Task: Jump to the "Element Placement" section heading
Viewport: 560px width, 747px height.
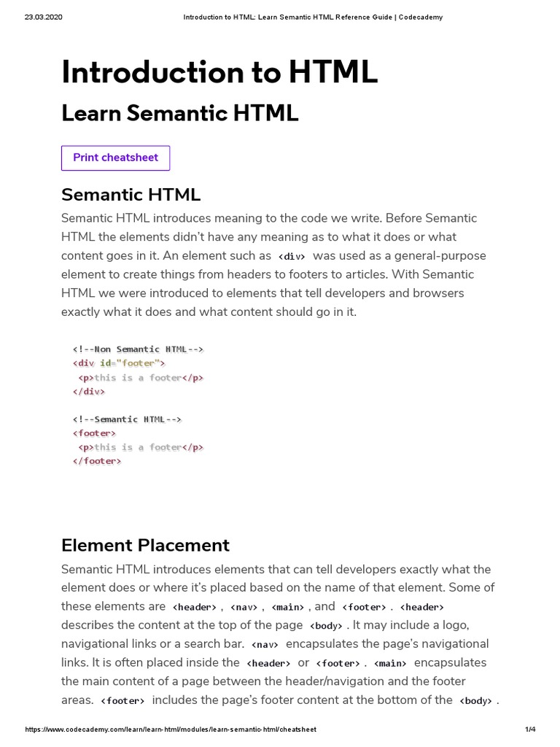Action: pos(145,545)
